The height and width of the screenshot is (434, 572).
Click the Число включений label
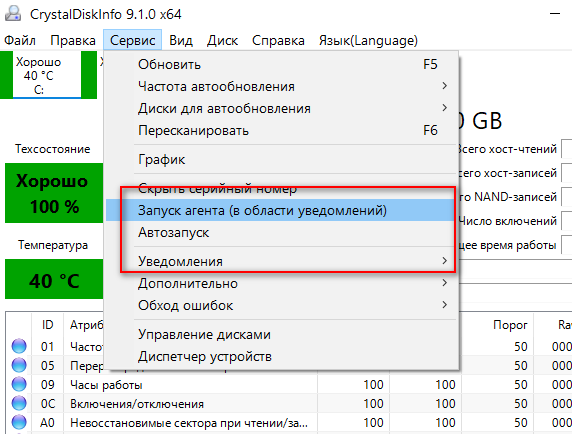pyautogui.click(x=507, y=221)
